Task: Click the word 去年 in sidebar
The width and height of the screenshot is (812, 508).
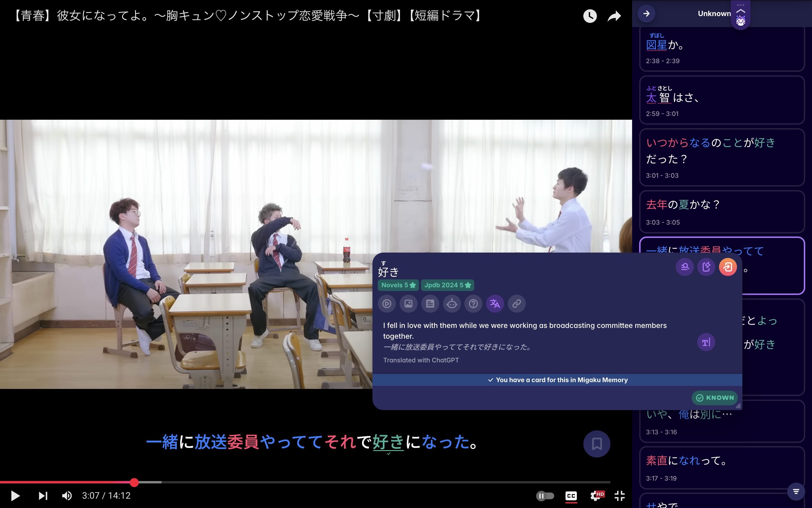Action: pyautogui.click(x=657, y=204)
